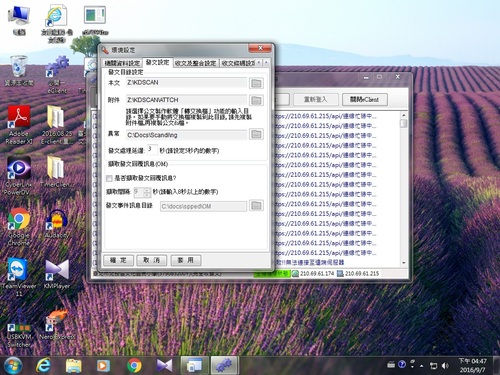500x375 pixels.
Task: Browse folder for 發文事件訊息目錄 path
Action: 256,206
